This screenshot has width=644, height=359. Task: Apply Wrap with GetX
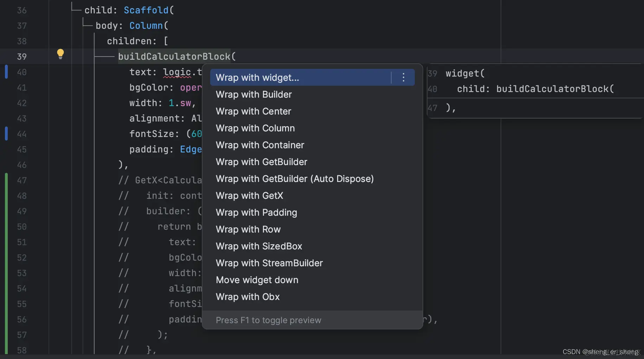tap(249, 196)
